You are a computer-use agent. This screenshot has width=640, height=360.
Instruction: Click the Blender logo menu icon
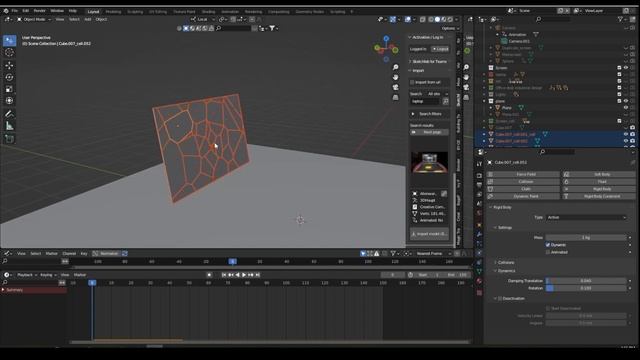click(x=6, y=11)
